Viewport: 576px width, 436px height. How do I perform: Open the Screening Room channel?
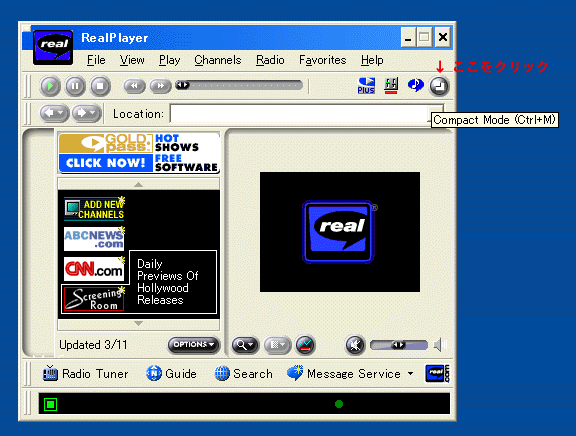(x=94, y=299)
